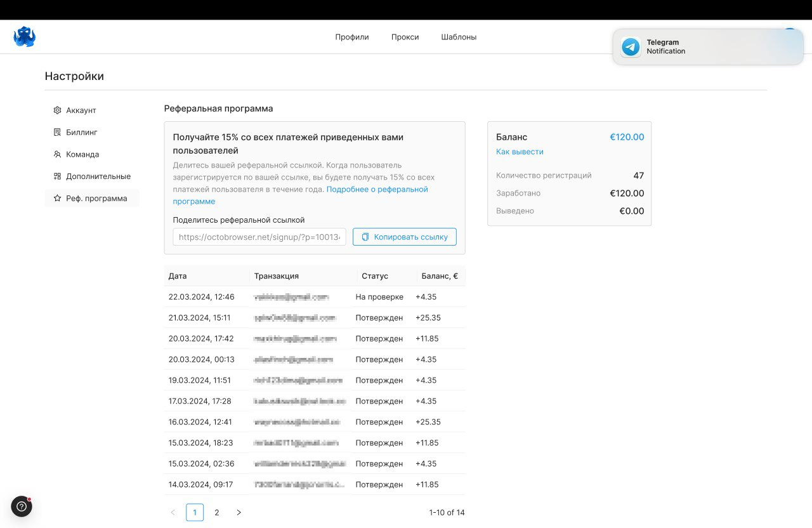This screenshot has width=812, height=528.
Task: Click the Статус column header
Action: pos(375,276)
